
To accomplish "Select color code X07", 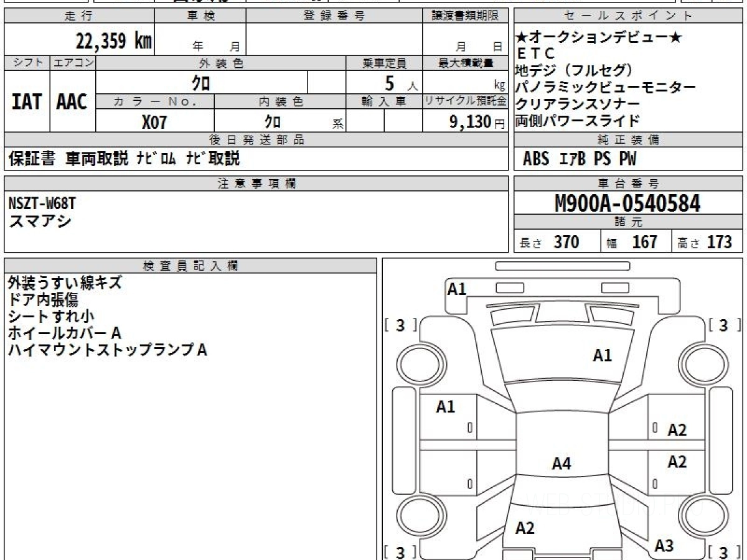I will [x=154, y=122].
